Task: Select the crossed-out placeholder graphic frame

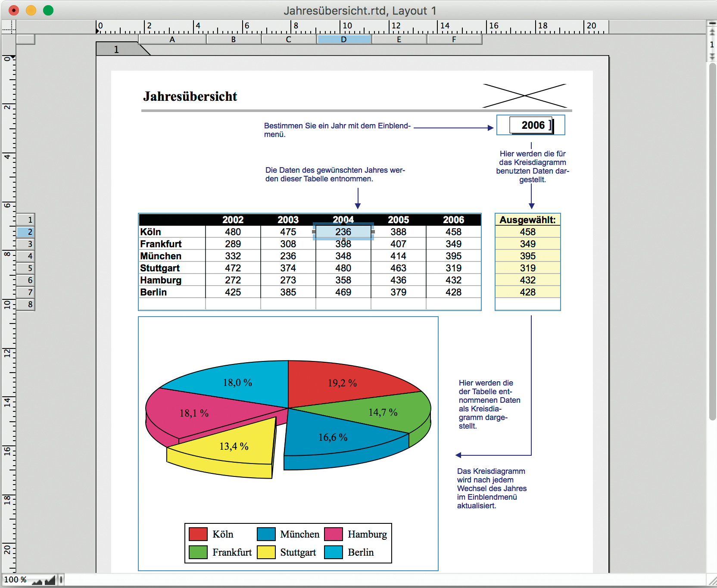Action: tap(524, 96)
